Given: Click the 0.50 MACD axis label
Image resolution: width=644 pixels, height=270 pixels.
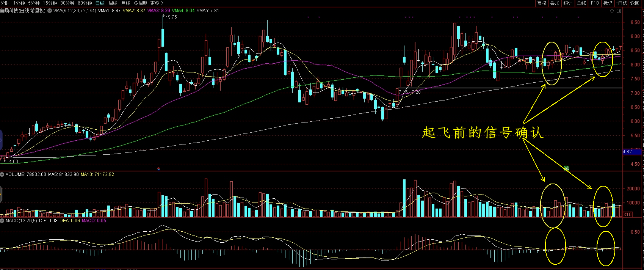Looking at the screenshot, I should pos(635,232).
